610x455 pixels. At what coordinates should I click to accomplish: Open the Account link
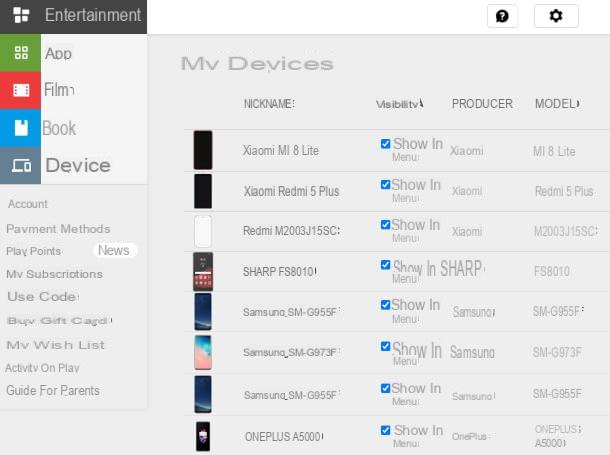pyautogui.click(x=28, y=204)
